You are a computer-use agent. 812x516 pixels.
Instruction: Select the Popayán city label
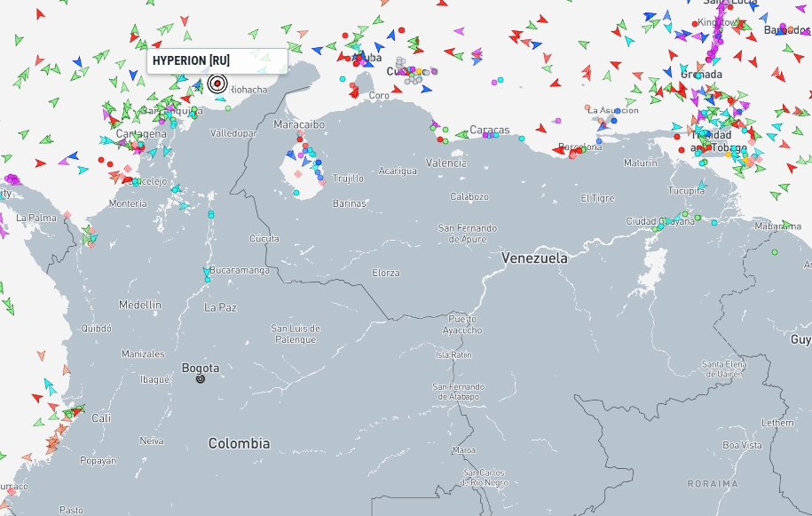point(99,461)
